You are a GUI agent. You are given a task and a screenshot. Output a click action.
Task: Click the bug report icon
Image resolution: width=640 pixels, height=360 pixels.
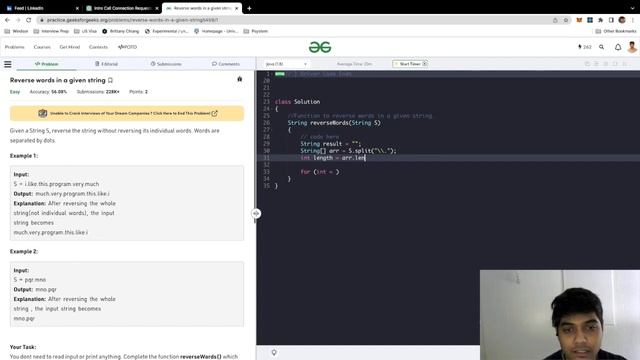pos(240,79)
